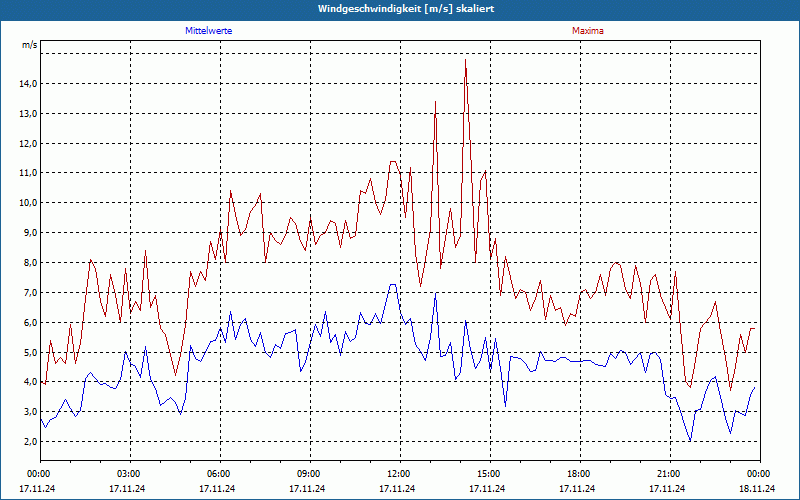800x500 pixels.
Task: Click the 'Windgeschwindigkeit [m/s] skaliert' chart title
Action: point(406,9)
